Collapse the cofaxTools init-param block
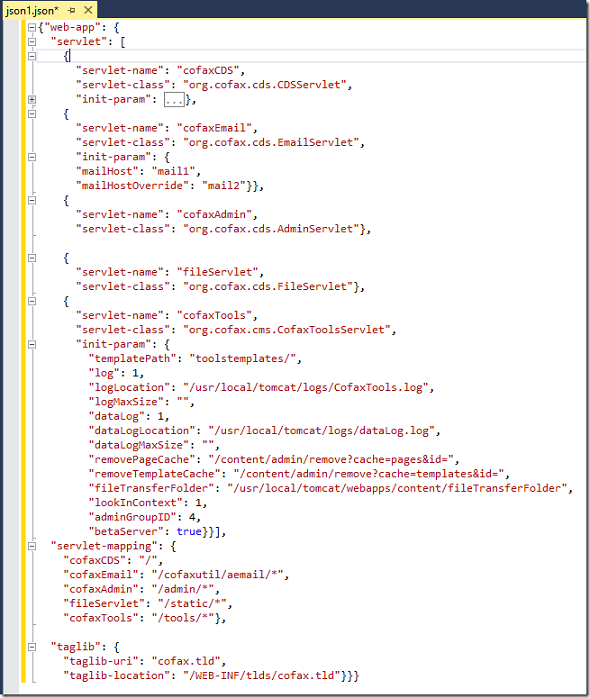Image resolution: width=590 pixels, height=698 pixels. pyautogui.click(x=32, y=345)
